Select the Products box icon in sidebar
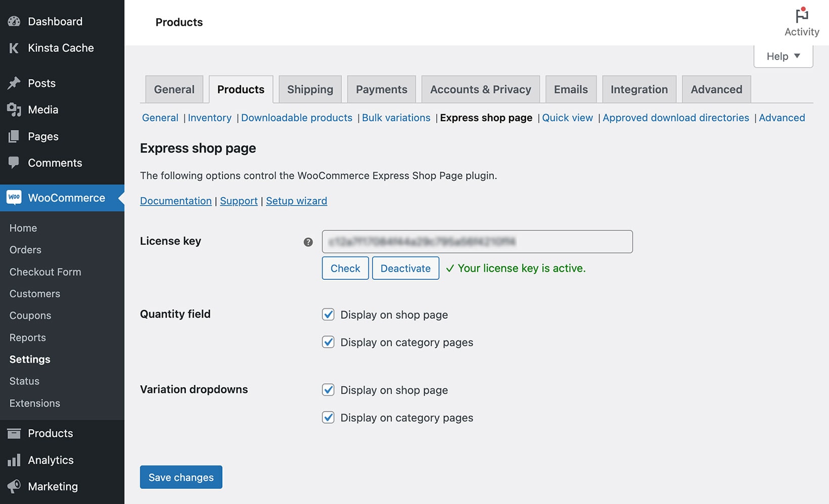Image resolution: width=829 pixels, height=504 pixels. (x=14, y=433)
